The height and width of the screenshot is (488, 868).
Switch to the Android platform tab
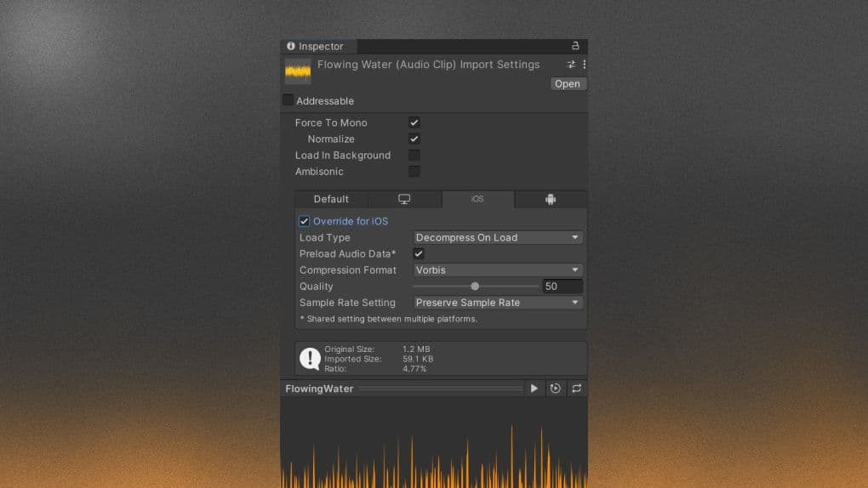click(551, 199)
